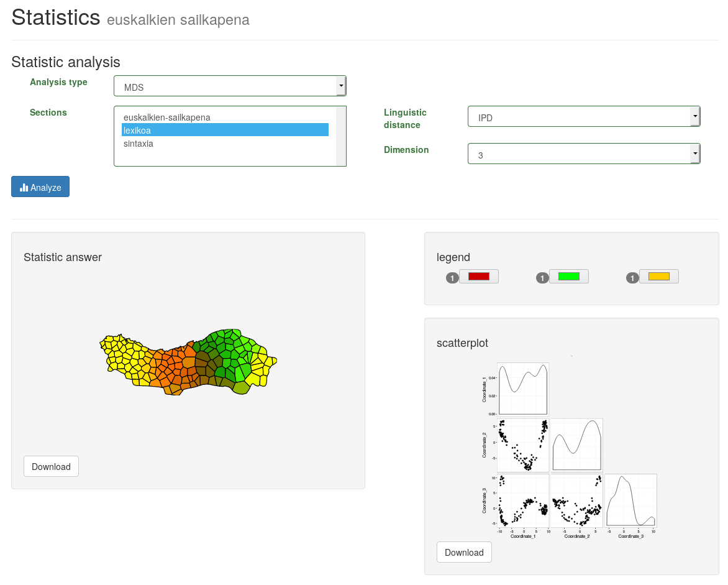The image size is (728, 585).
Task: Pick the yellow-orange legend color swatch
Action: coord(658,276)
